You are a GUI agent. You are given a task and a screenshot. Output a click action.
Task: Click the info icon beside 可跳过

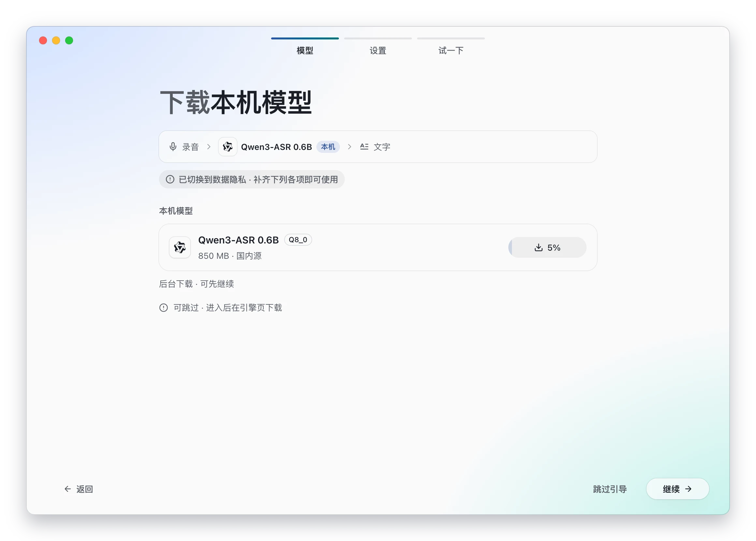[x=164, y=307]
